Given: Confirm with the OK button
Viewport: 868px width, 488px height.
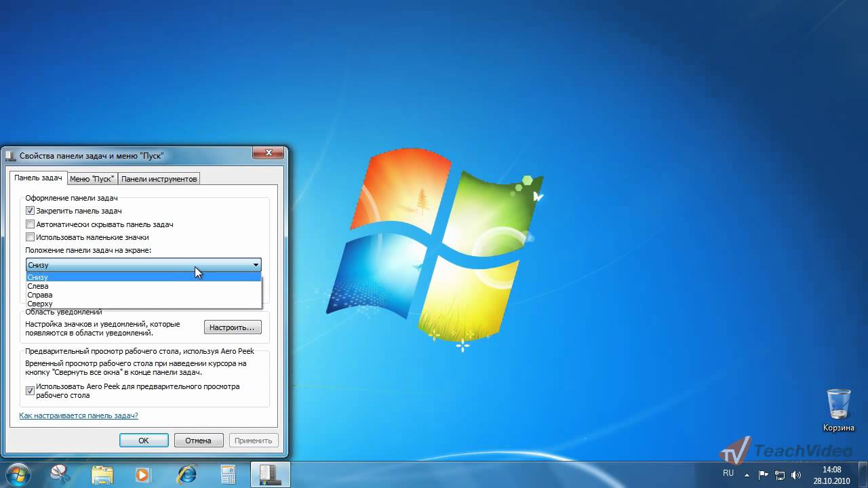Looking at the screenshot, I should point(144,440).
